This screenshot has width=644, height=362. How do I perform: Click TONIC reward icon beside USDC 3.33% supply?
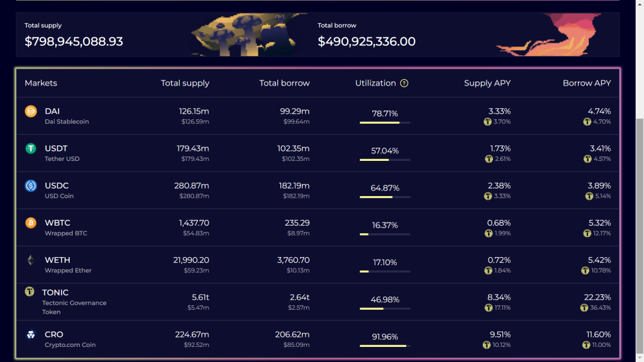pyautogui.click(x=488, y=196)
